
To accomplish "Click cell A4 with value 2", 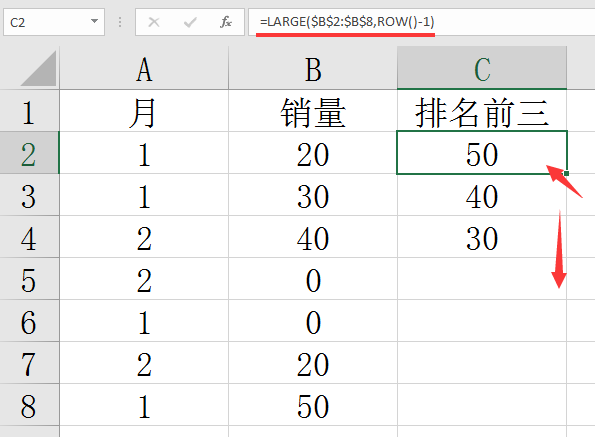I will tap(144, 237).
